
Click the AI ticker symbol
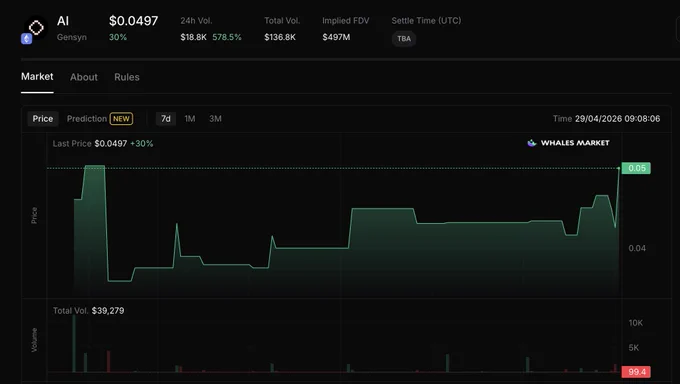coord(63,21)
